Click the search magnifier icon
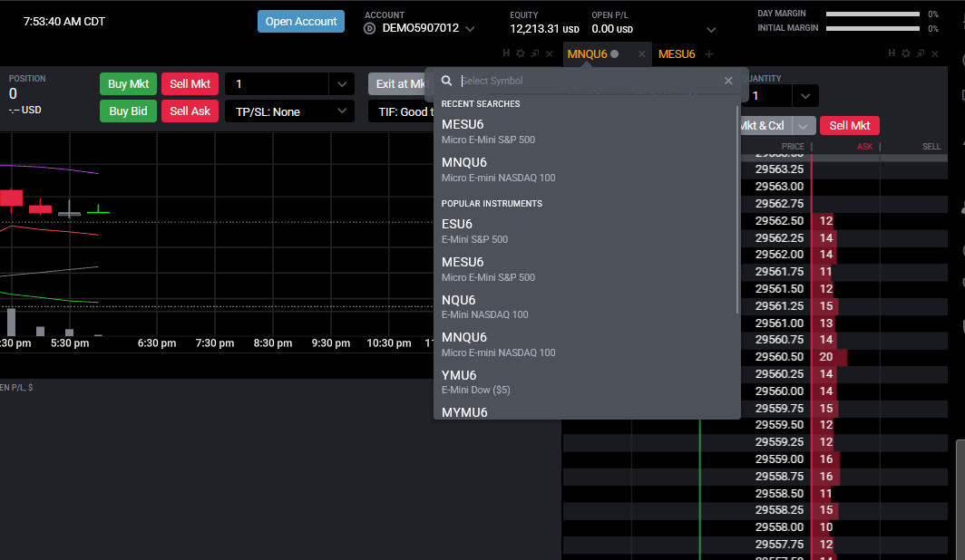 tap(447, 81)
